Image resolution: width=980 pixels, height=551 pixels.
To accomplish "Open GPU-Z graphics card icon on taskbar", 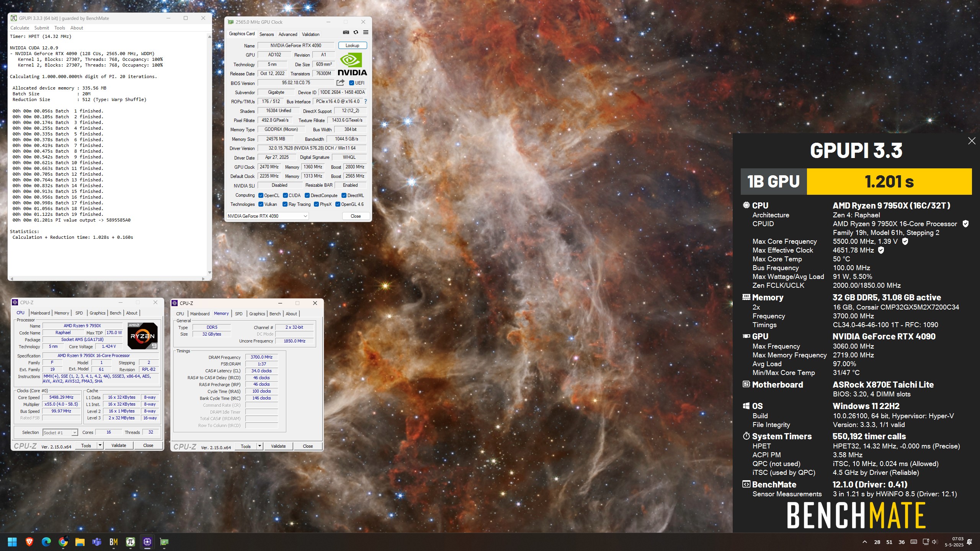I will pyautogui.click(x=164, y=542).
